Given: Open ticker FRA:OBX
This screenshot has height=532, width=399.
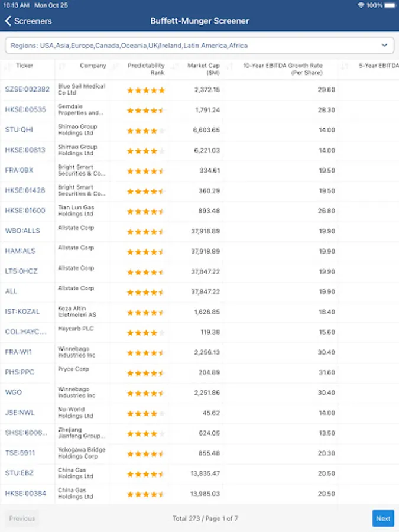Looking at the screenshot, I should point(19,170).
